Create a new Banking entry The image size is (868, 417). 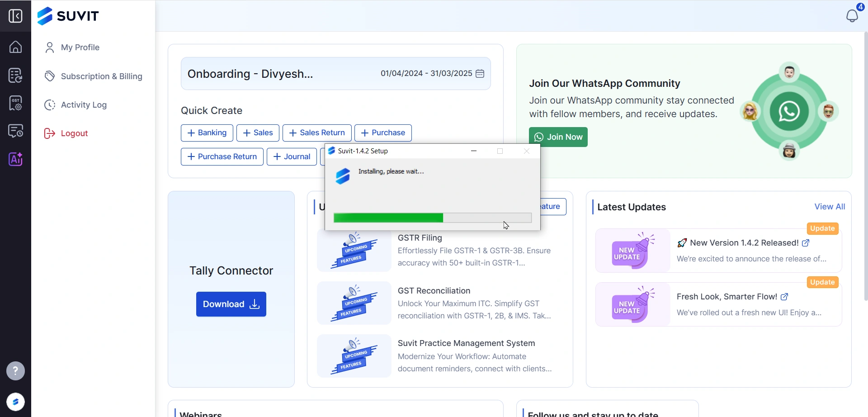point(207,133)
